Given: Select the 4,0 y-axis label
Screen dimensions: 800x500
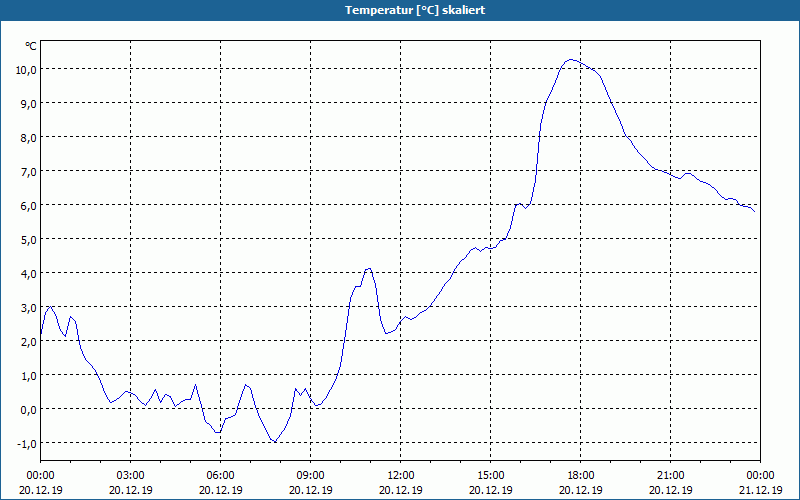Looking at the screenshot, I should pyautogui.click(x=28, y=274).
